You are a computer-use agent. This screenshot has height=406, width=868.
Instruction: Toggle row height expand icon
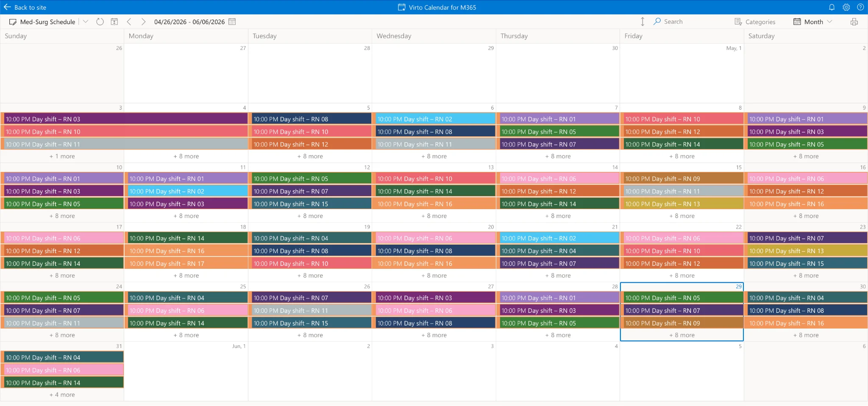tap(643, 22)
